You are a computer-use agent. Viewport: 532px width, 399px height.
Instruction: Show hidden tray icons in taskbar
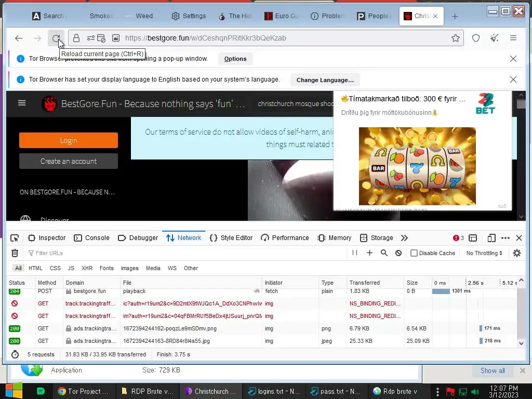[x=437, y=392]
